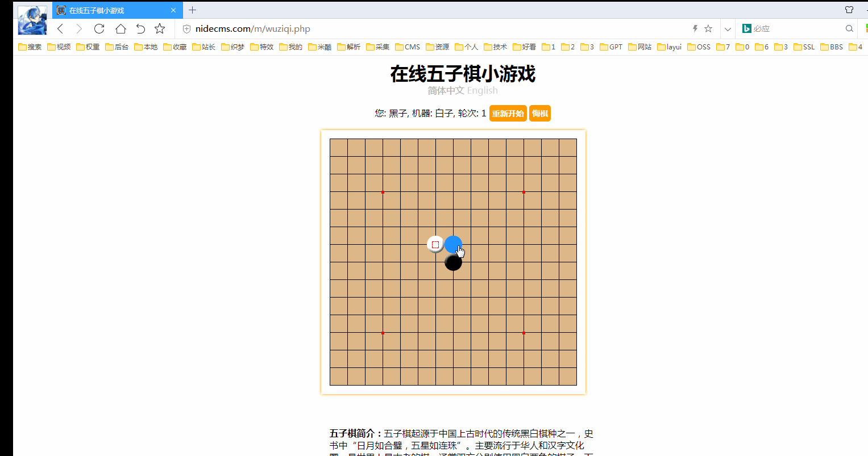
Task: Click the search magnifier icon
Action: [849, 29]
